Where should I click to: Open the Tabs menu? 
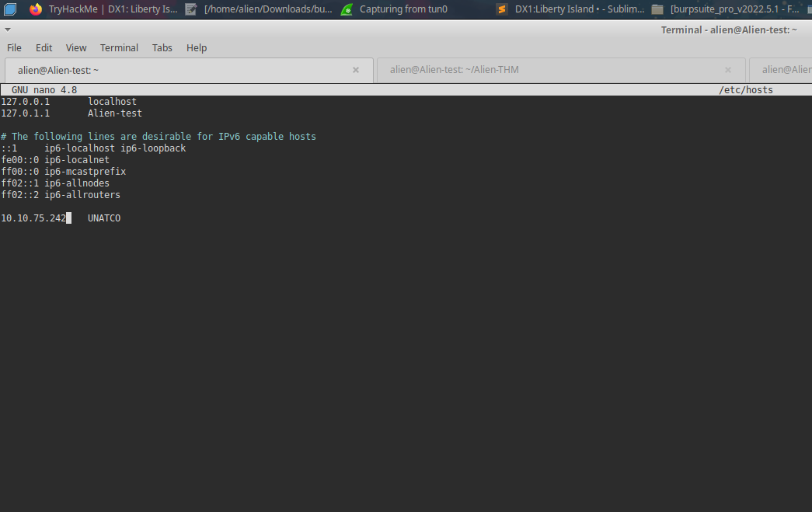(162, 47)
